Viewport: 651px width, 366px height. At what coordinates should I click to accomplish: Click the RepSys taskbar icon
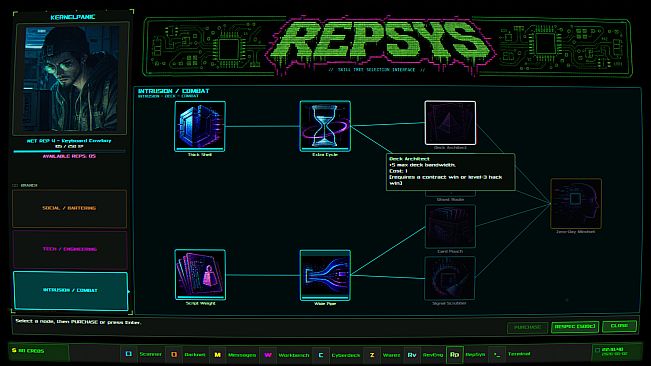point(455,354)
